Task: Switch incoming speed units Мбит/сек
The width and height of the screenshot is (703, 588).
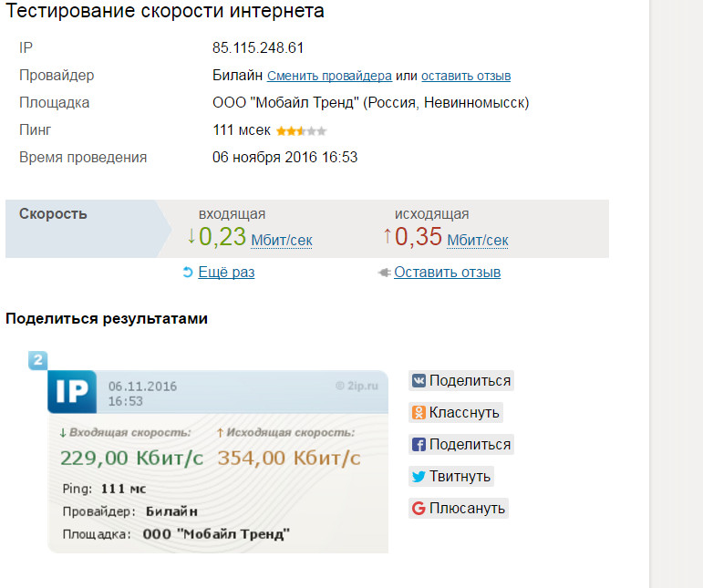Action: coord(282,241)
